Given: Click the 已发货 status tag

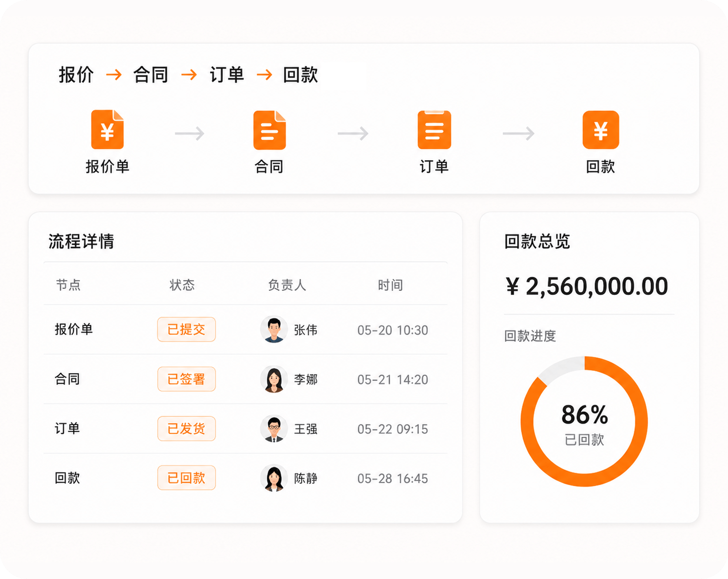Looking at the screenshot, I should (x=186, y=429).
